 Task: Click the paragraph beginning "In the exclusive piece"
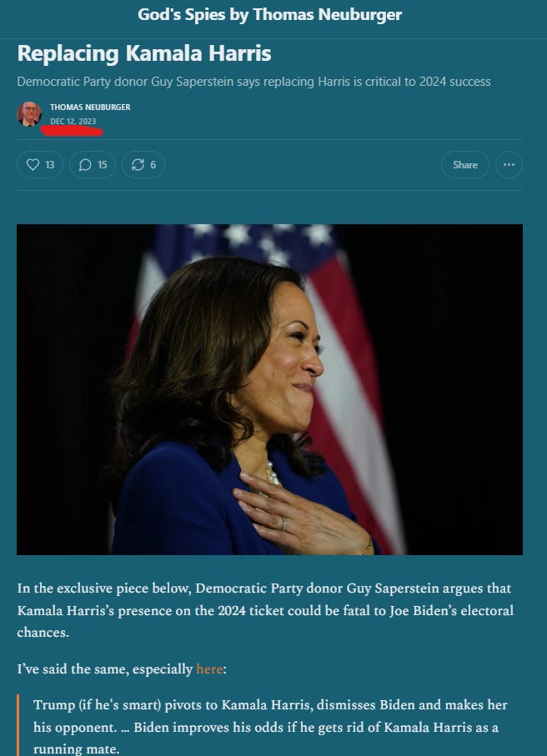coord(265,610)
